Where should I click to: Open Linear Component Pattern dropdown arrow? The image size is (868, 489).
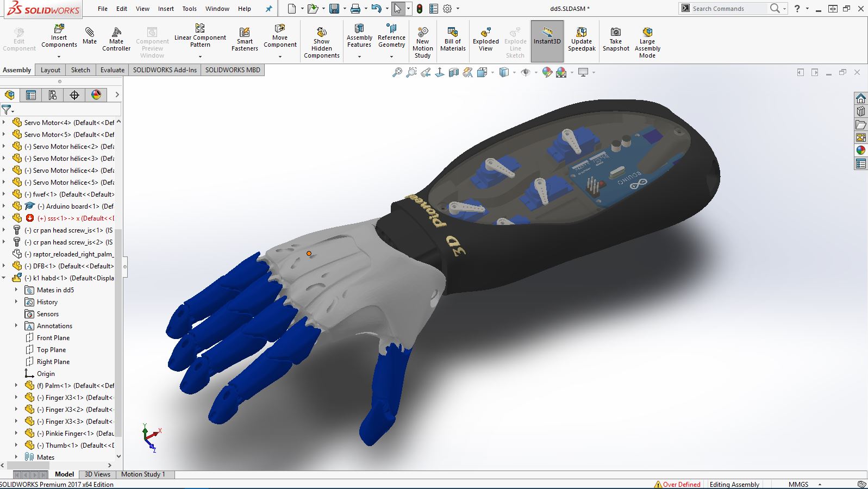[200, 57]
